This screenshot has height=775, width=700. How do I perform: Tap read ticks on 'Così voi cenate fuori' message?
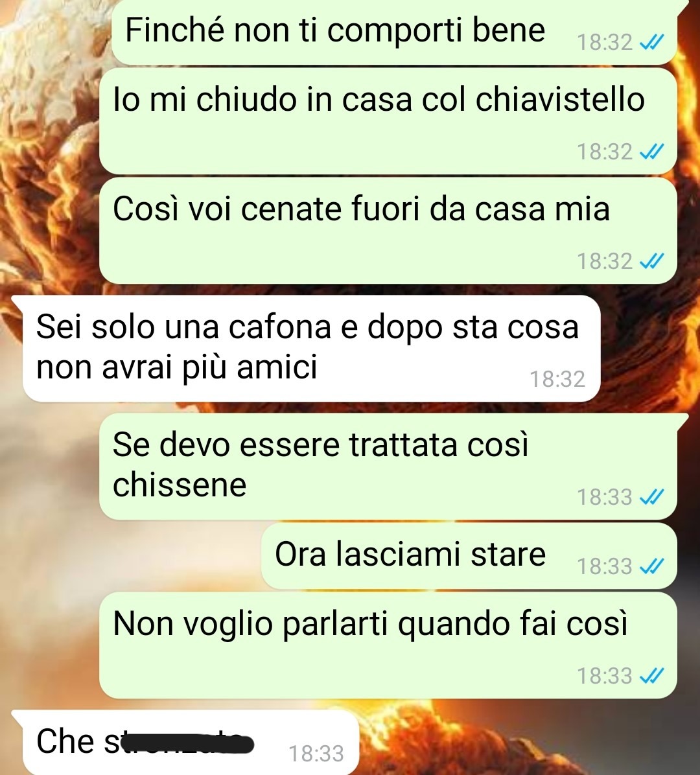pyautogui.click(x=651, y=261)
